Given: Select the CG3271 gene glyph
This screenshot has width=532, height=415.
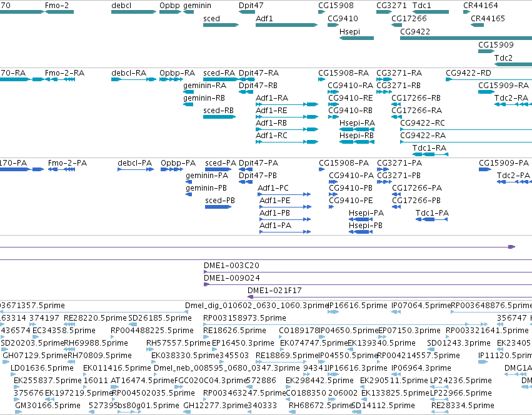Looking at the screenshot, I should [384, 12].
